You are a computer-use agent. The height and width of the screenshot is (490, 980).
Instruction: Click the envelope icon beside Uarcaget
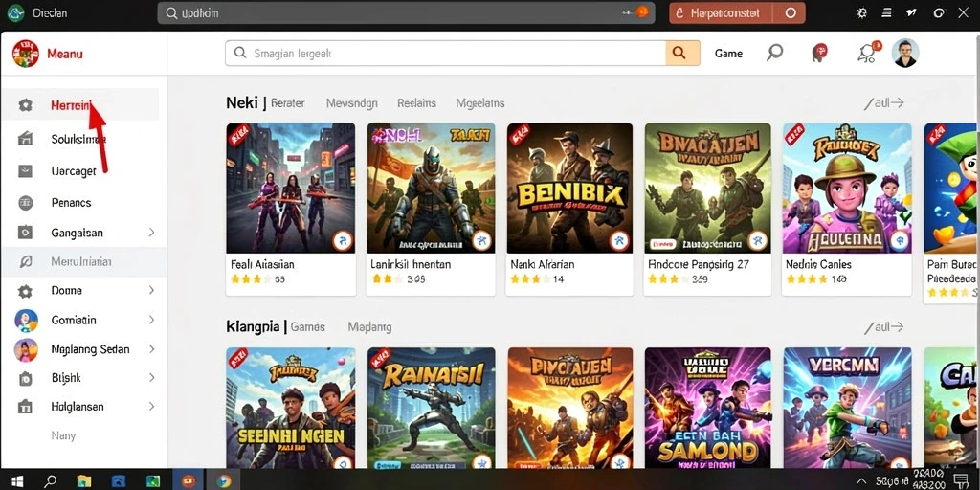(25, 170)
